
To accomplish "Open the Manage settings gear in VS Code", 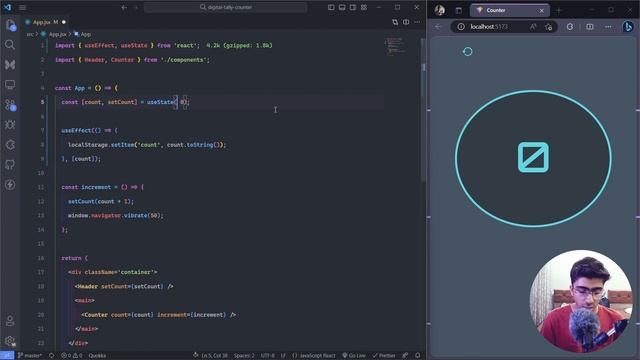I will pyautogui.click(x=10, y=341).
